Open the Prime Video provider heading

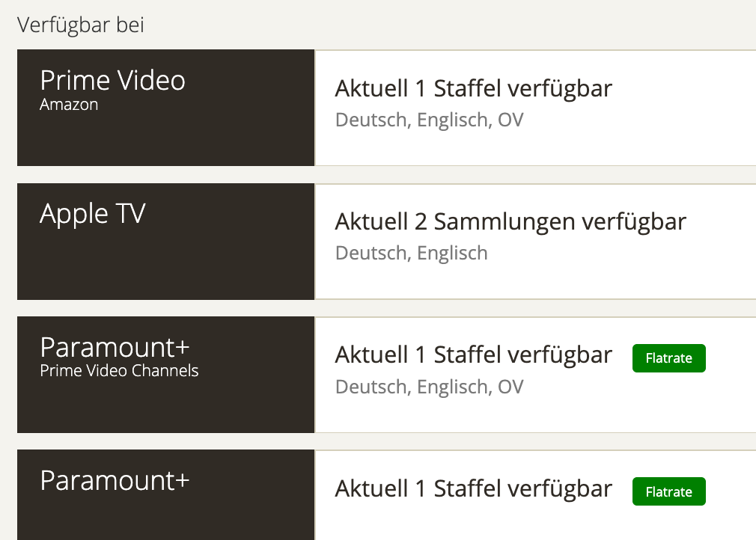(112, 80)
